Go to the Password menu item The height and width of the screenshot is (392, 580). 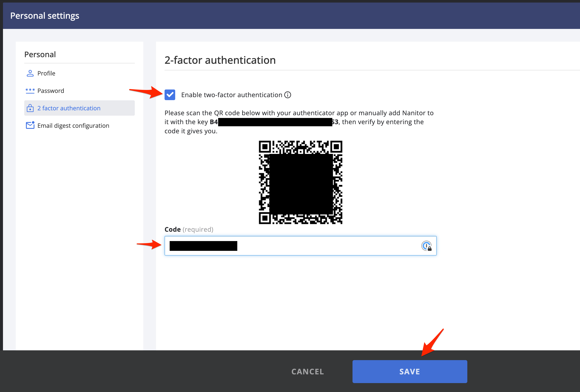pyautogui.click(x=51, y=91)
